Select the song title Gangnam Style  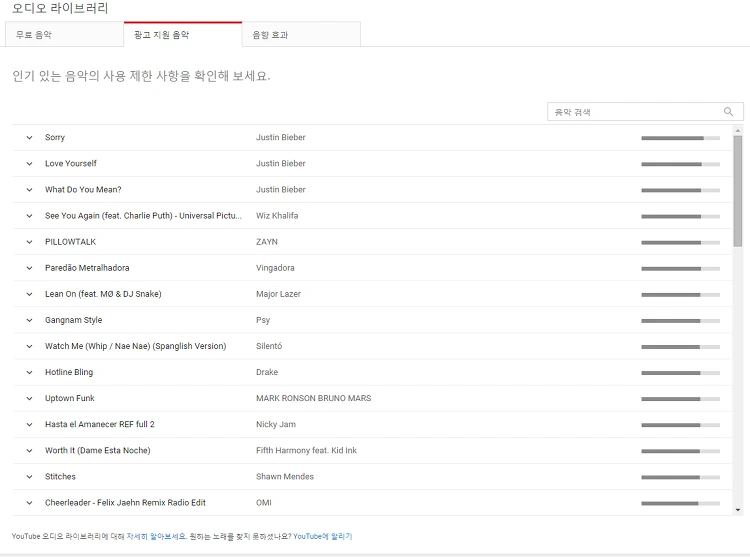click(x=74, y=320)
